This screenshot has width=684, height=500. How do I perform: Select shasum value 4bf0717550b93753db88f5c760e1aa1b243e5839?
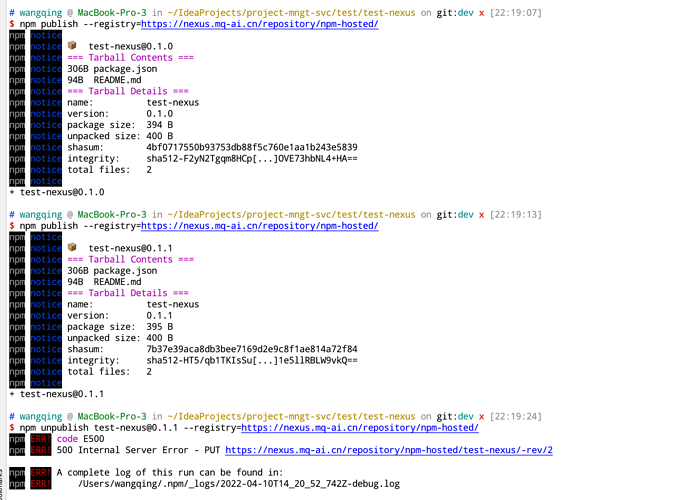tap(252, 147)
